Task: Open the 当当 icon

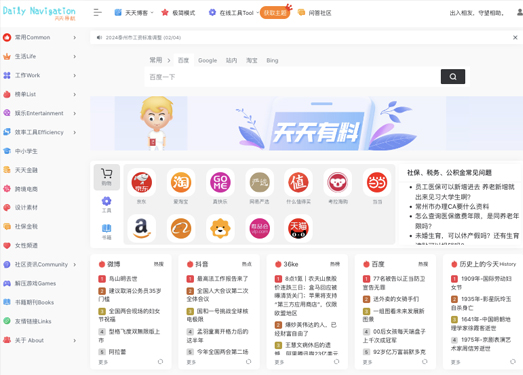Action: click(x=377, y=182)
